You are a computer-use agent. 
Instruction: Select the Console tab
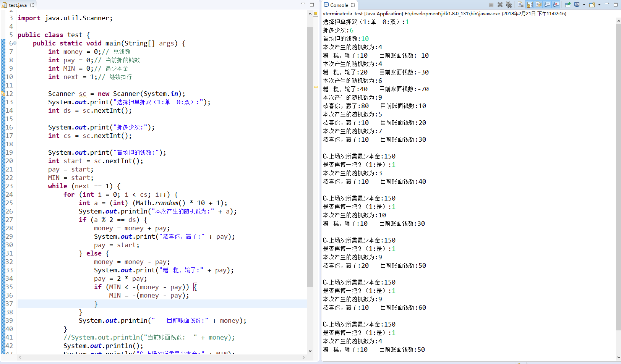click(339, 5)
